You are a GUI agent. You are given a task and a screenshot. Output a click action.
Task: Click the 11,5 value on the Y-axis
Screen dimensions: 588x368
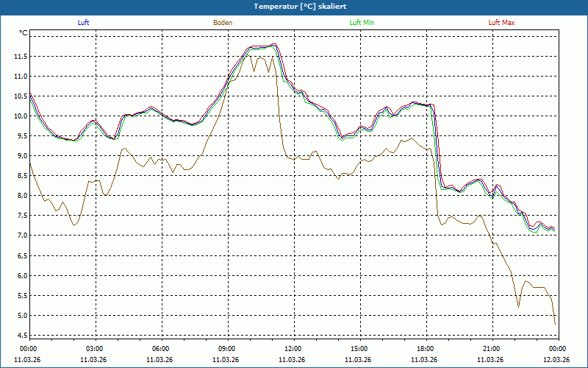click(20, 56)
